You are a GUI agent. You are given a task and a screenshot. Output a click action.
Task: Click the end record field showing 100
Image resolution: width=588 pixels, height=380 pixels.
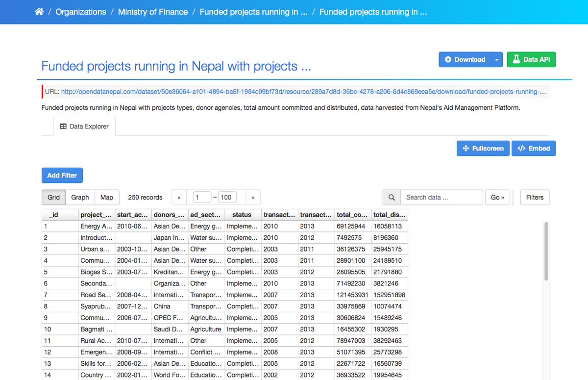tap(227, 197)
